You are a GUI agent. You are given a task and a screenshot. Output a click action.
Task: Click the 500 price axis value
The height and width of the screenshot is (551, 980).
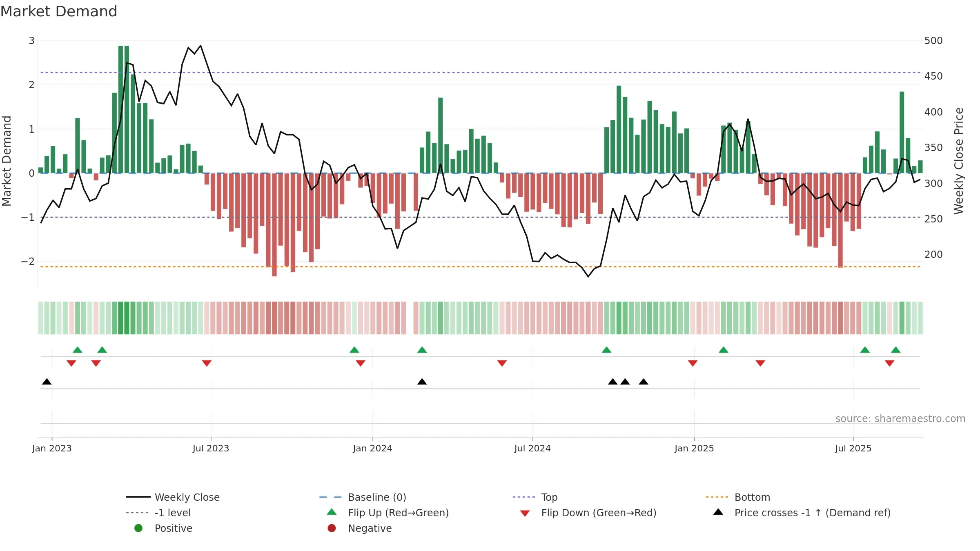933,41
